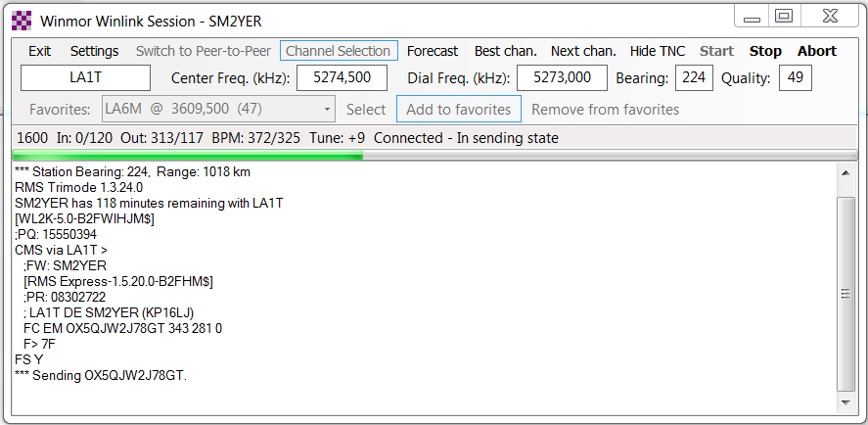Click log line ;PR: 08302722

click(65, 298)
